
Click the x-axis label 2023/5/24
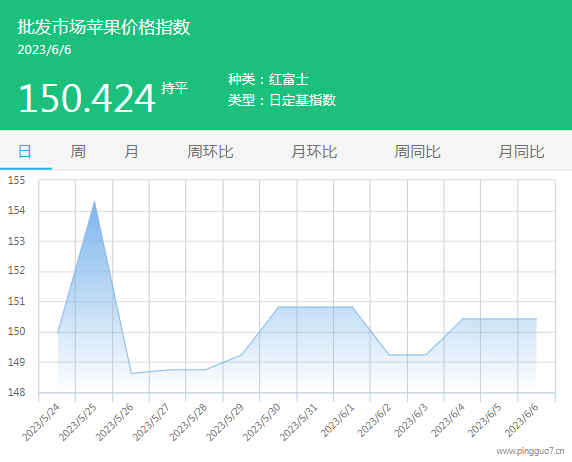(x=41, y=423)
